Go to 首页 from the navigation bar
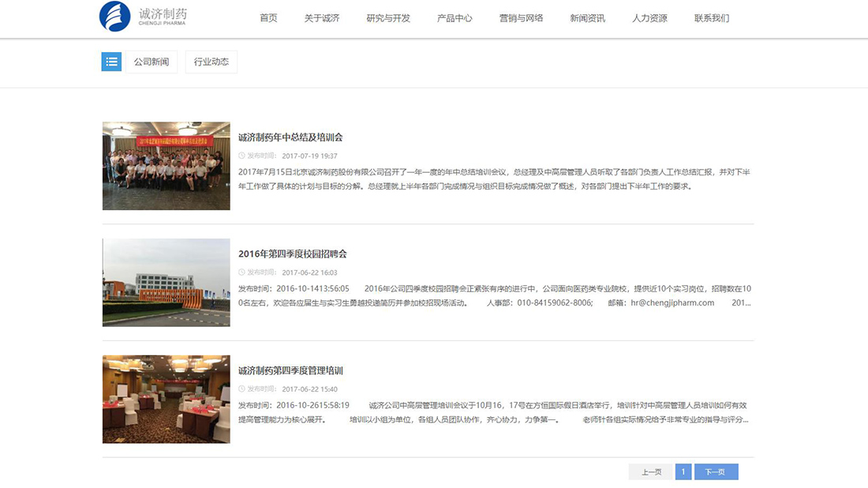The image size is (868, 488). pyautogui.click(x=268, y=17)
